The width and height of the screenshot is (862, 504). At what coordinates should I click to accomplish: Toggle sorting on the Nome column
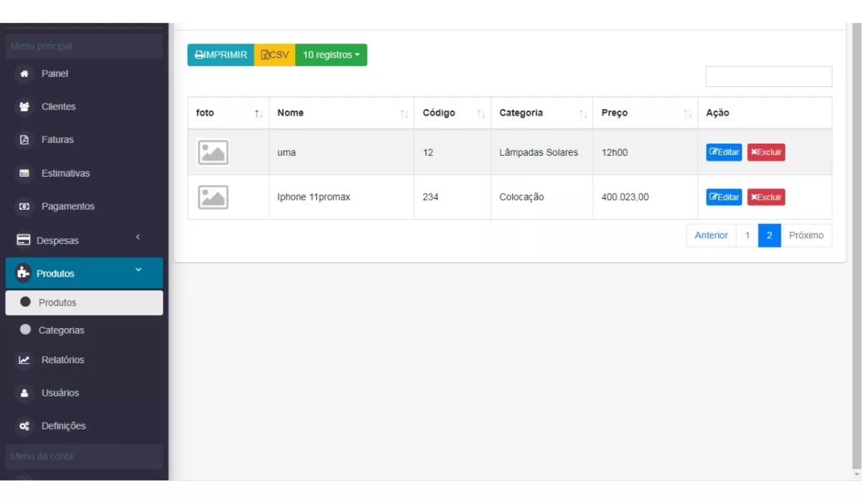coord(404,114)
